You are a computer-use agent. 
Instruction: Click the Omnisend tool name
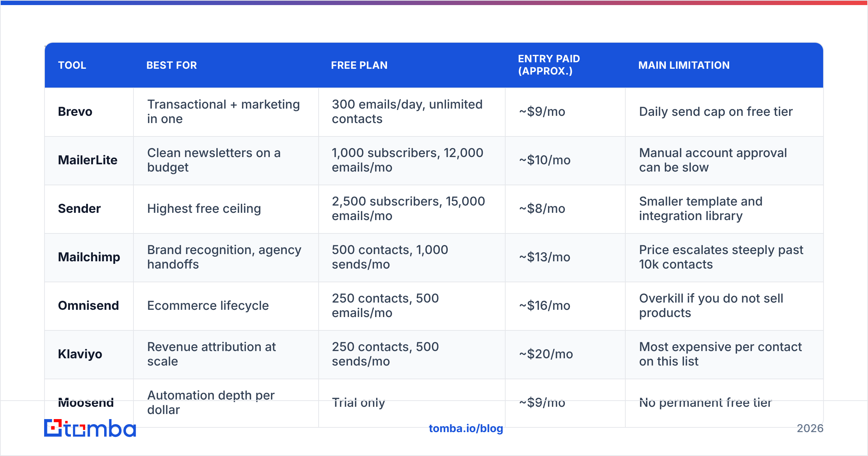89,305
